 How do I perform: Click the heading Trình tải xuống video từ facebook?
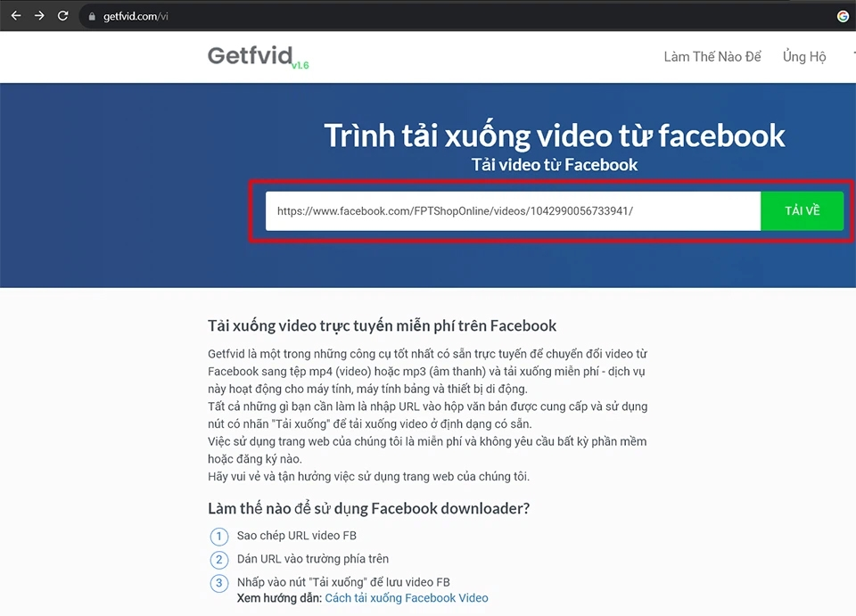click(554, 135)
